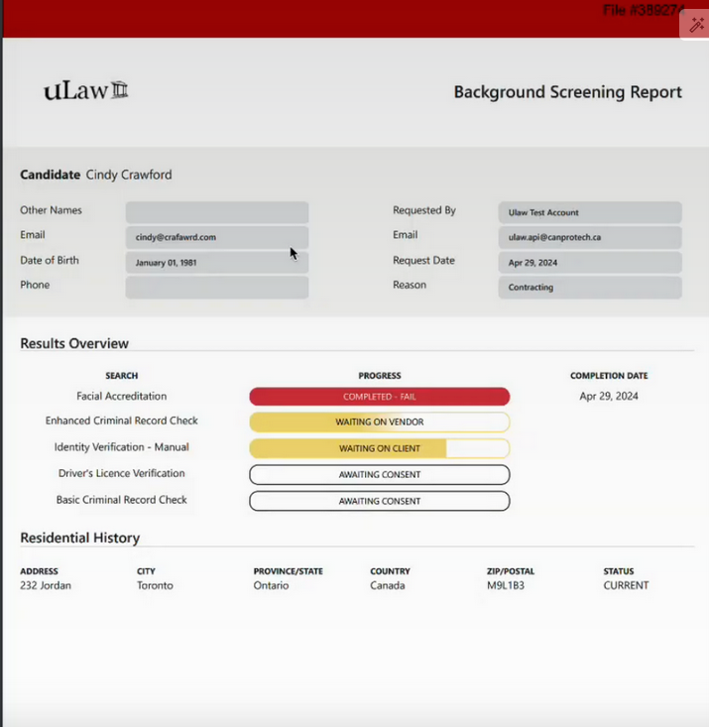Click the Results Overview heading
The width and height of the screenshot is (709, 728).
[74, 343]
